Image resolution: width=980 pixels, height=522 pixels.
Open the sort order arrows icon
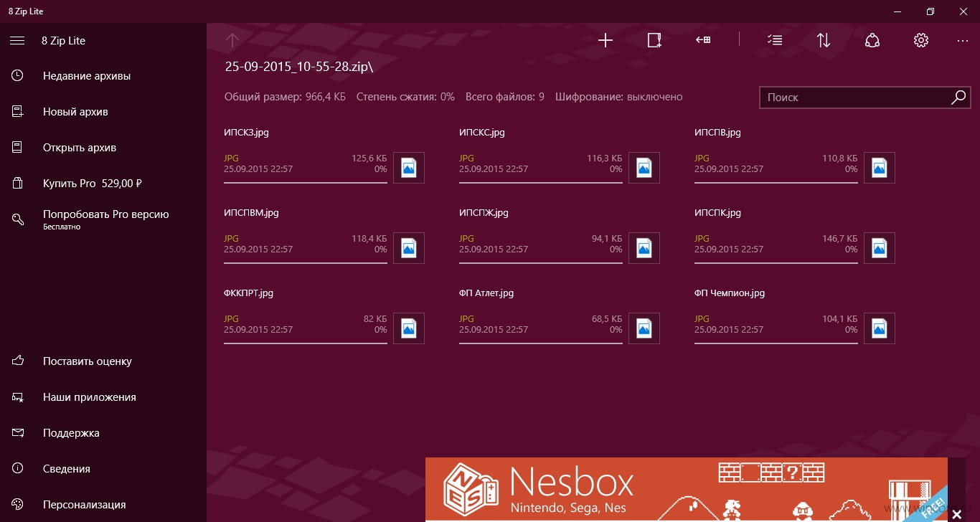click(x=824, y=41)
